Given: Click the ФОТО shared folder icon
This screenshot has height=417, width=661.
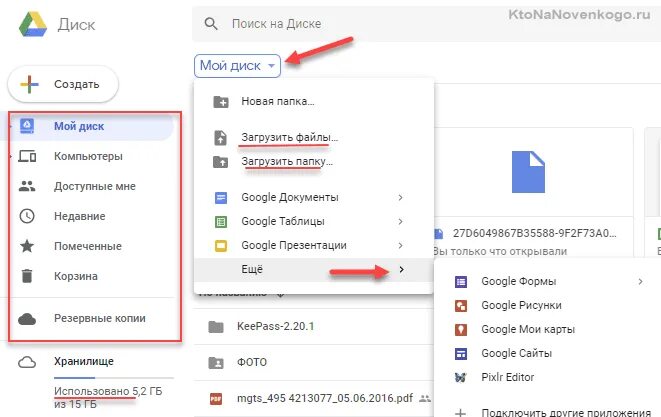Looking at the screenshot, I should click(216, 363).
